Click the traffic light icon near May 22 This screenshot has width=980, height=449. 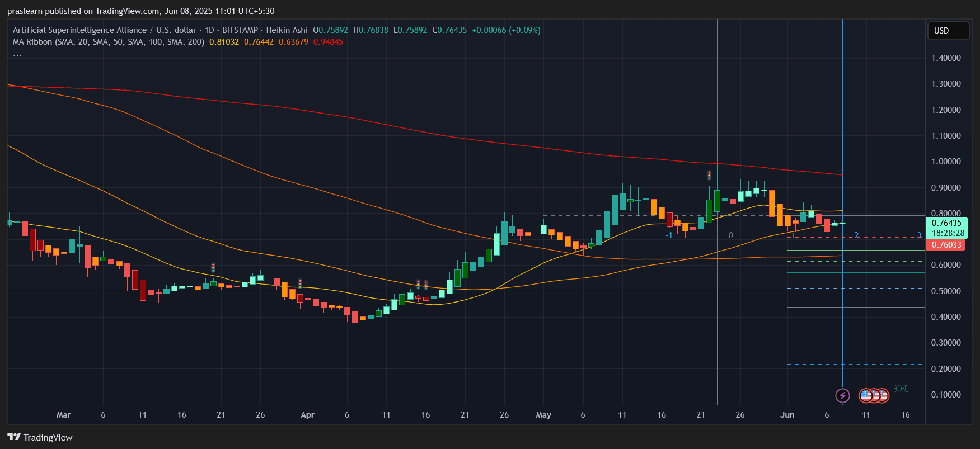tap(709, 176)
